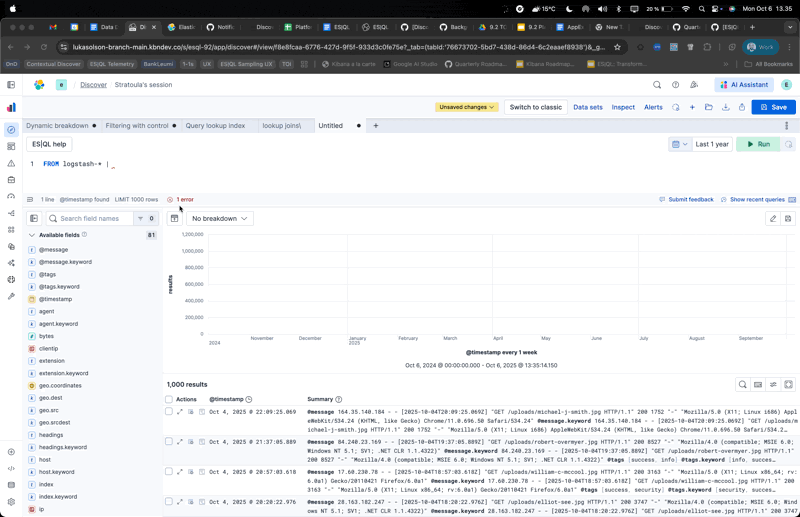Select checkbox for row 20:57:03.618

169,472
